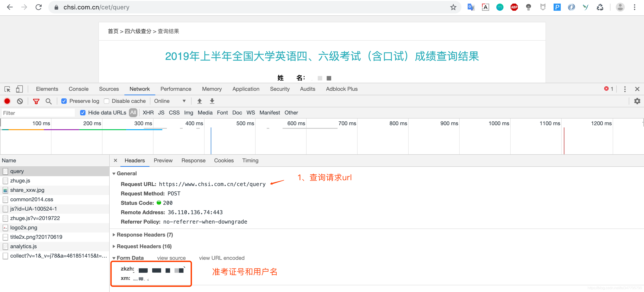Click the import HAR upload arrow
Image resolution: width=644 pixels, height=292 pixels.
pyautogui.click(x=199, y=101)
